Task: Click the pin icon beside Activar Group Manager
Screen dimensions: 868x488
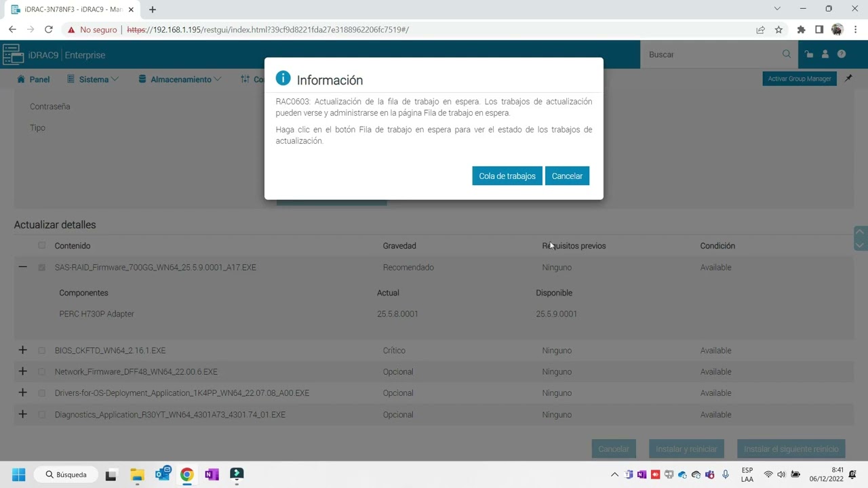Action: pyautogui.click(x=848, y=79)
